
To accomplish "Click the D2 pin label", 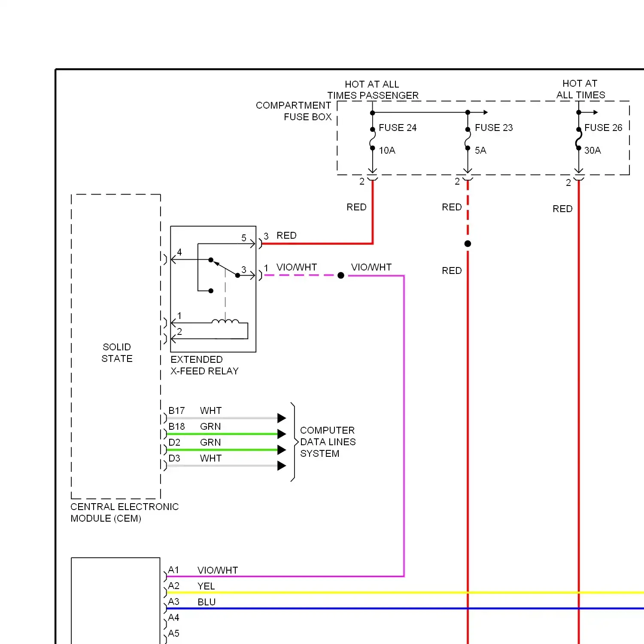I will tap(174, 442).
